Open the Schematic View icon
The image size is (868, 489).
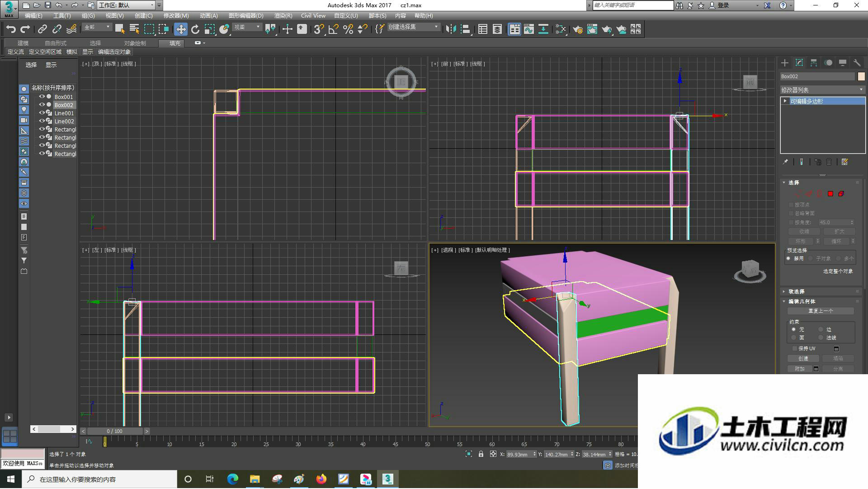[x=543, y=29]
